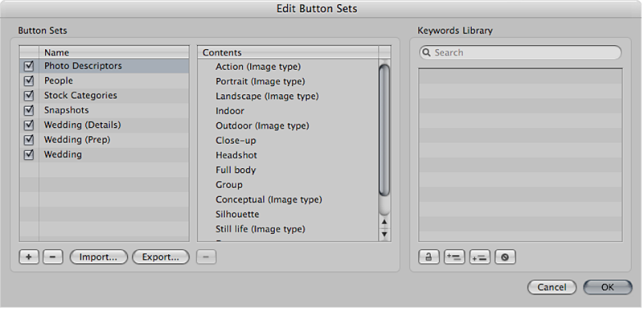Image resolution: width=644 pixels, height=309 pixels.
Task: Select the Snapshots button set
Action: 66,110
